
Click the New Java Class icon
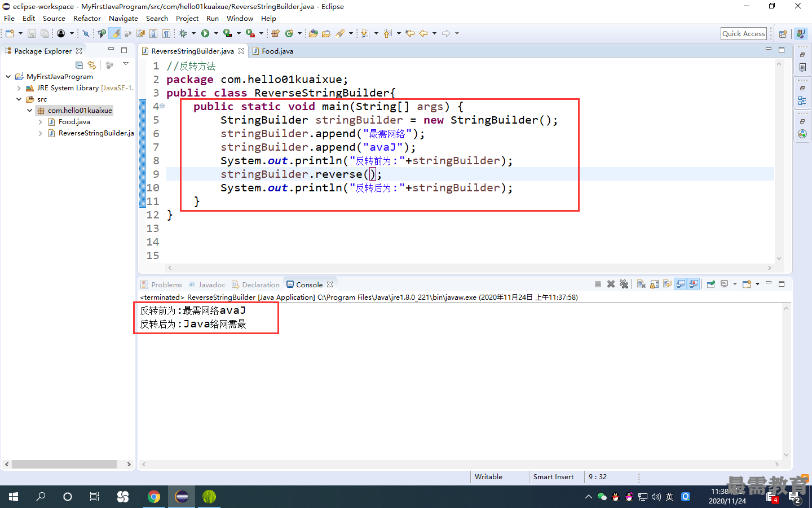pos(289,33)
